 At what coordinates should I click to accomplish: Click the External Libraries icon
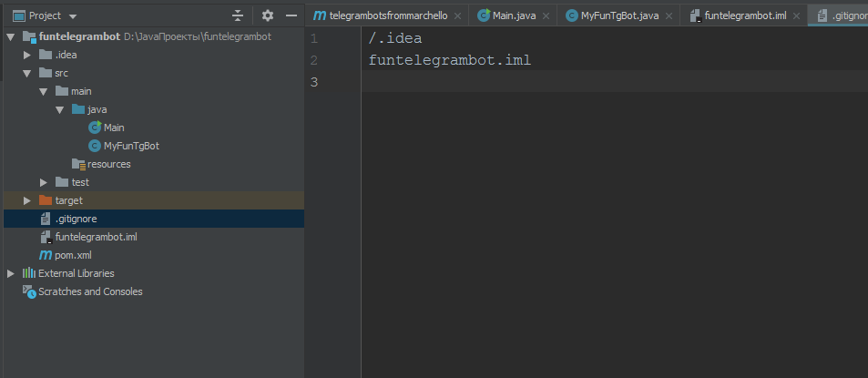(x=29, y=273)
